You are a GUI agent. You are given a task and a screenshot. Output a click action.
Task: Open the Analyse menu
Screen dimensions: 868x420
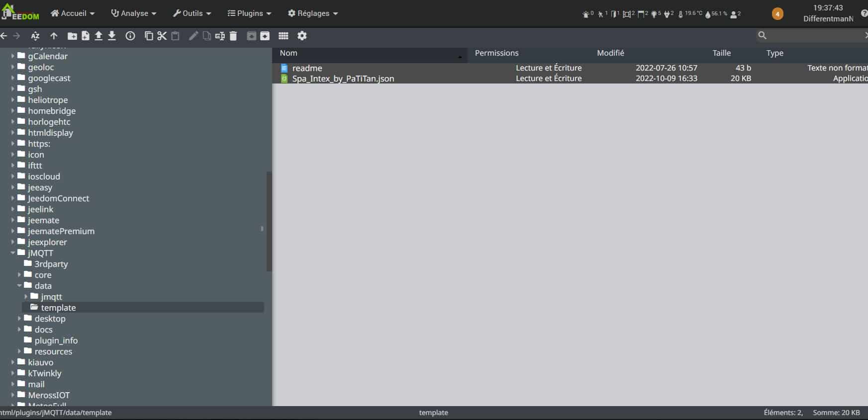133,13
